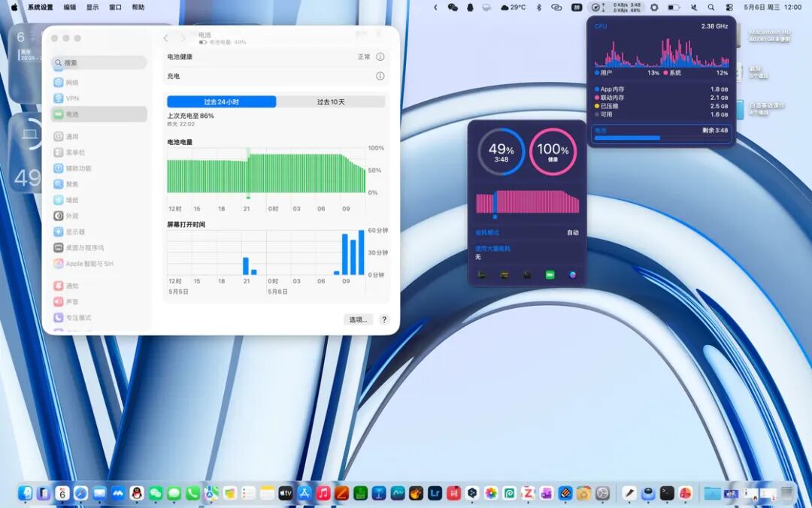The image size is (812, 508).
Task: Go forward with Settings toolbar chevron
Action: point(183,38)
